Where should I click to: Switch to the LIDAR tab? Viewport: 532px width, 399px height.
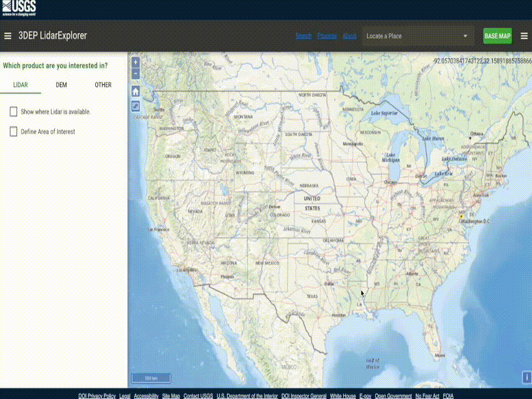21,85
